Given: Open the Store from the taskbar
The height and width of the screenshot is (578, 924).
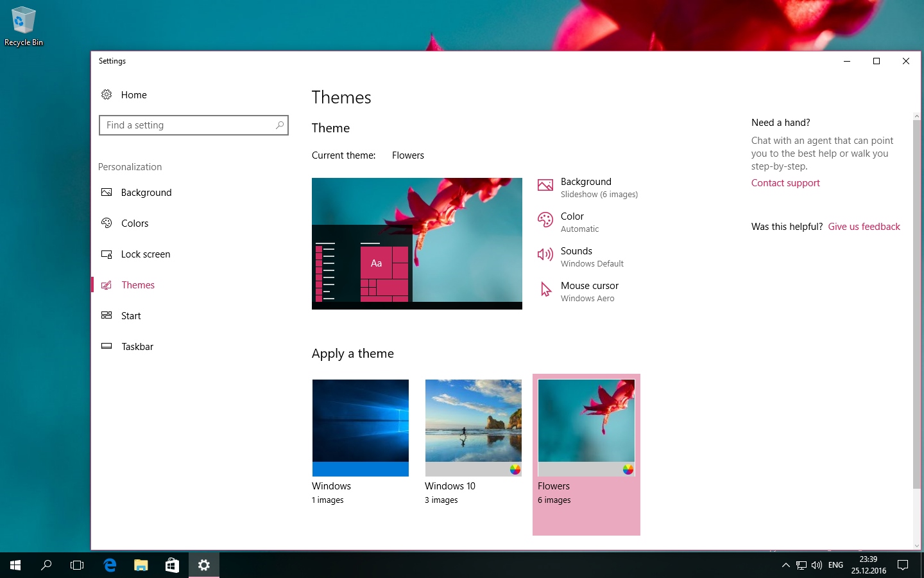Looking at the screenshot, I should (x=172, y=565).
